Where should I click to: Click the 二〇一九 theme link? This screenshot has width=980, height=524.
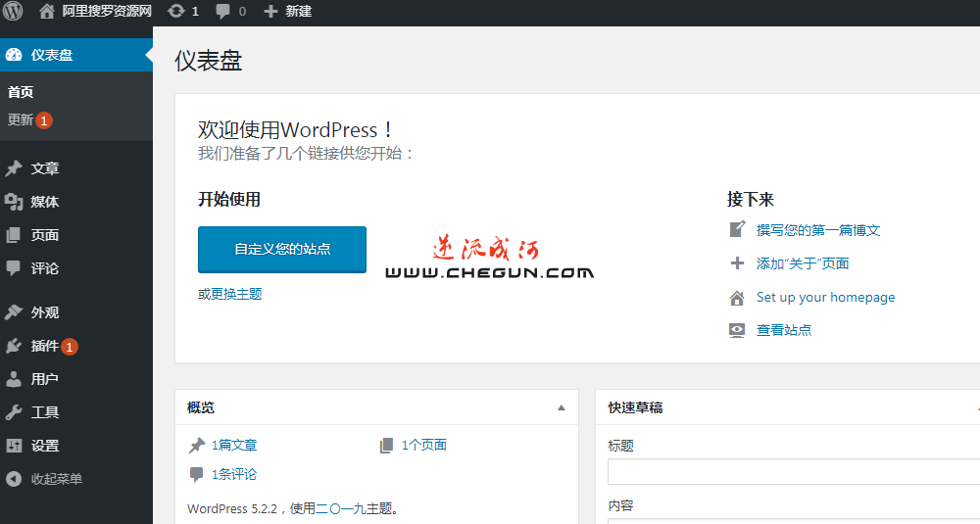341,509
